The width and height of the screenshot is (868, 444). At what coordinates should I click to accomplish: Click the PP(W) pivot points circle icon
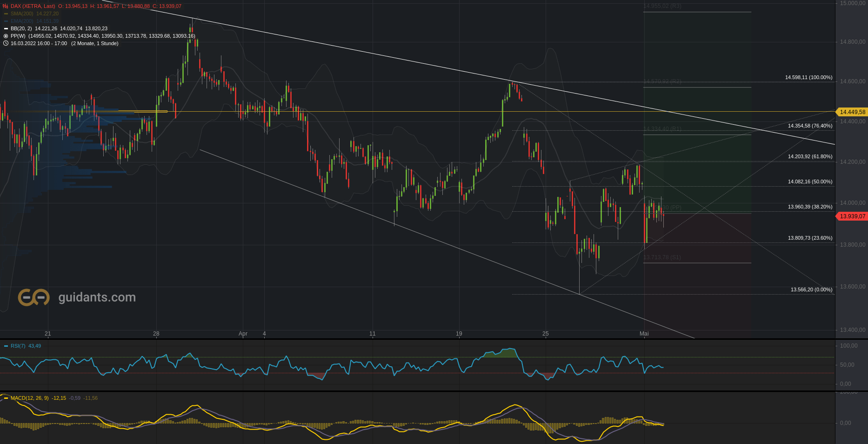pos(6,36)
